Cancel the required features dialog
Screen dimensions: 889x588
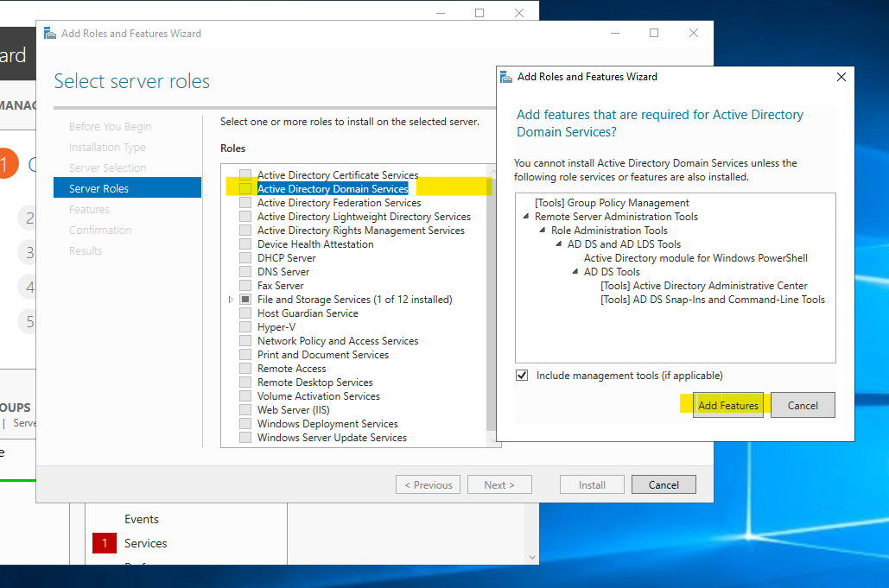[x=803, y=405]
